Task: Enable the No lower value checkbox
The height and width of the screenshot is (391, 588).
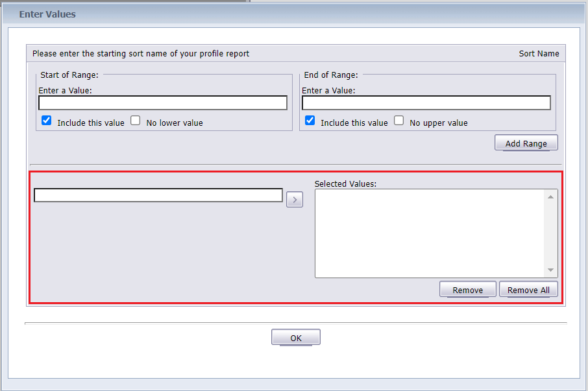Action: click(x=136, y=121)
